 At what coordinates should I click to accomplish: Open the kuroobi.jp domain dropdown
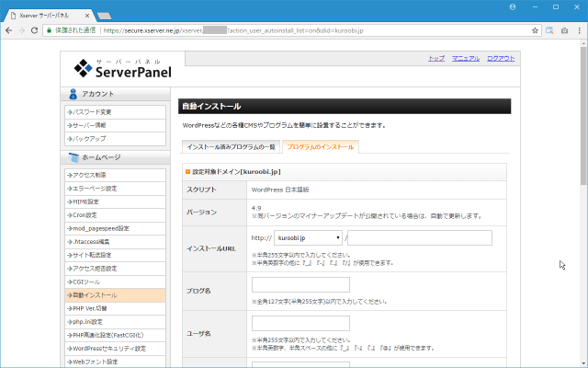(x=307, y=238)
